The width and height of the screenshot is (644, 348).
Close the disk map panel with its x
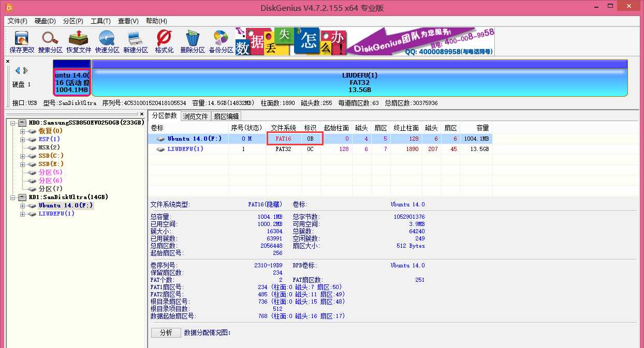8,62
